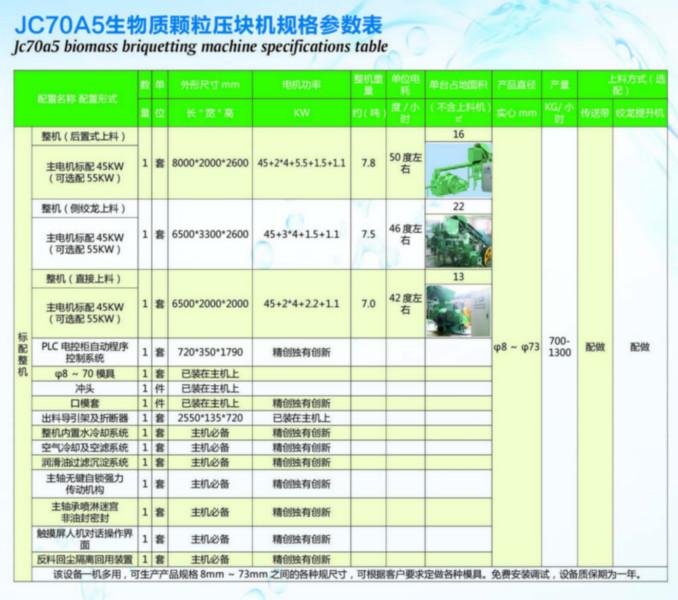This screenshot has width=678, height=600.
Task: Click the row label '润滑油过滤沉淀系统'
Action: pyautogui.click(x=85, y=463)
